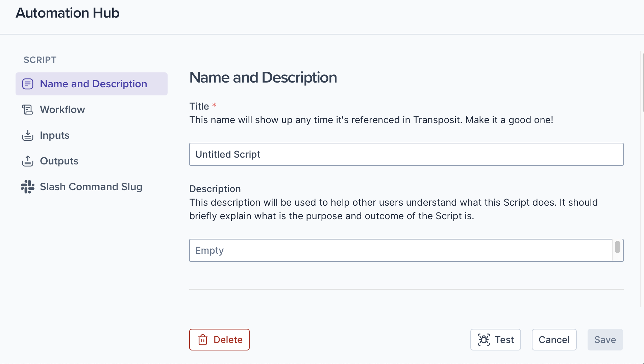Click the Workflow scroll icon in sidebar
Image resolution: width=644 pixels, height=364 pixels.
click(28, 110)
